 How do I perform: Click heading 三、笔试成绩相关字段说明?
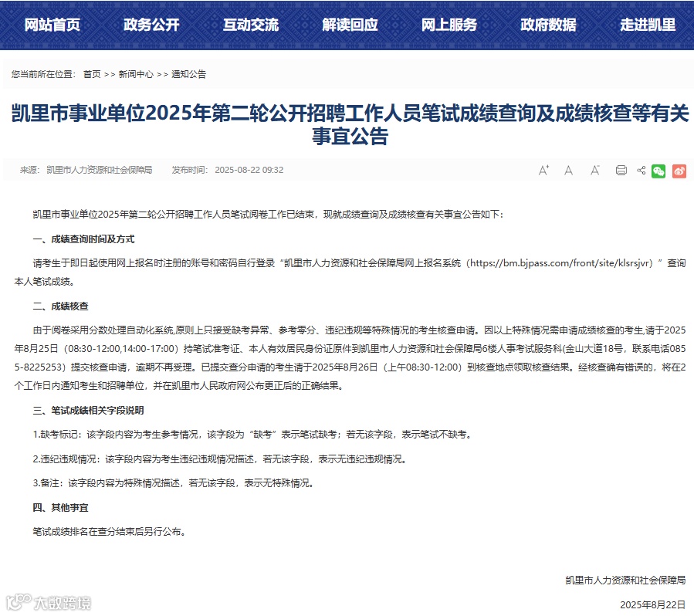pyautogui.click(x=88, y=411)
